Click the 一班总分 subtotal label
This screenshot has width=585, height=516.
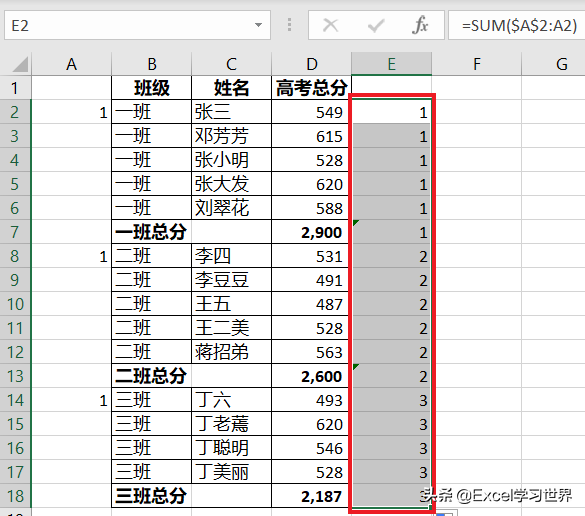[151, 232]
